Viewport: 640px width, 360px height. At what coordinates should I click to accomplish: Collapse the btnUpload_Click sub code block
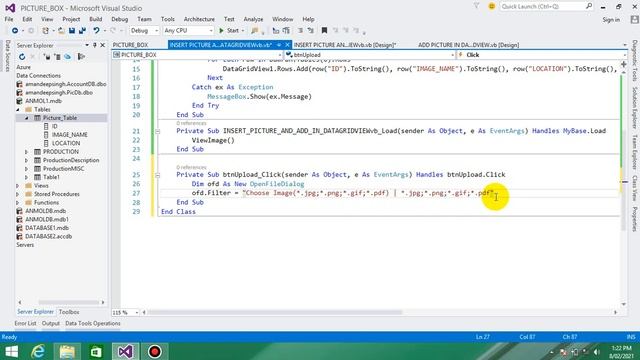pos(158,175)
